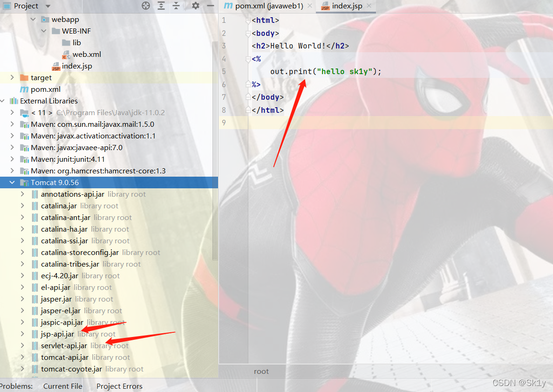Select ecj-4.20.jar in the tree
Image resolution: width=553 pixels, height=392 pixels.
60,275
